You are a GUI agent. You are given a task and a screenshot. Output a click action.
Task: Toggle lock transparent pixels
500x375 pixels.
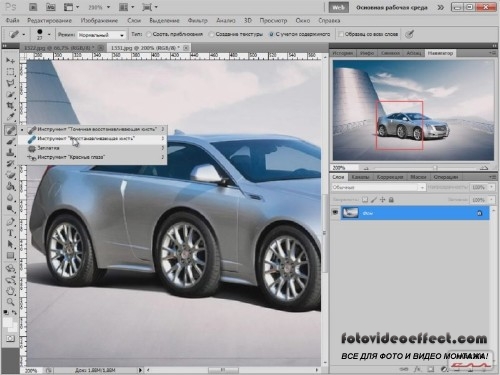[x=365, y=200]
